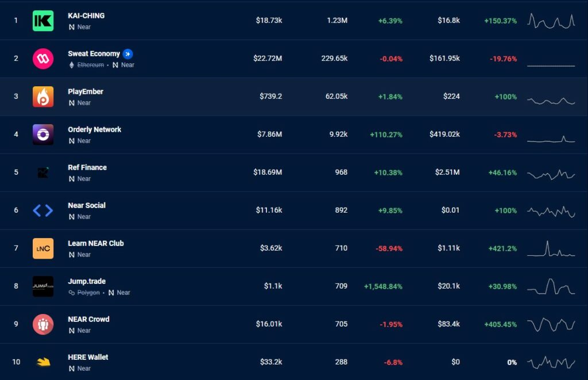
Task: Click the Ethereum icon under Sweat Economy
Action: (x=72, y=65)
